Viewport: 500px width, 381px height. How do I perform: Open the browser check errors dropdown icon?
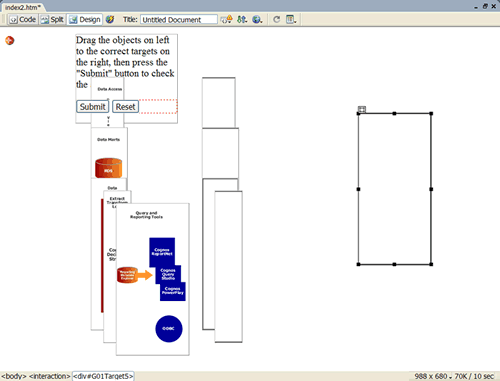[227, 20]
